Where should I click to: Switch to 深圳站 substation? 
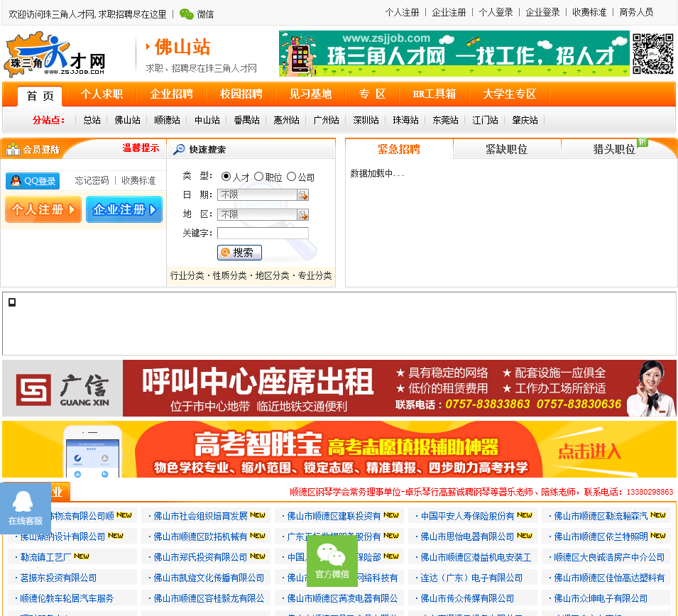pos(366,120)
